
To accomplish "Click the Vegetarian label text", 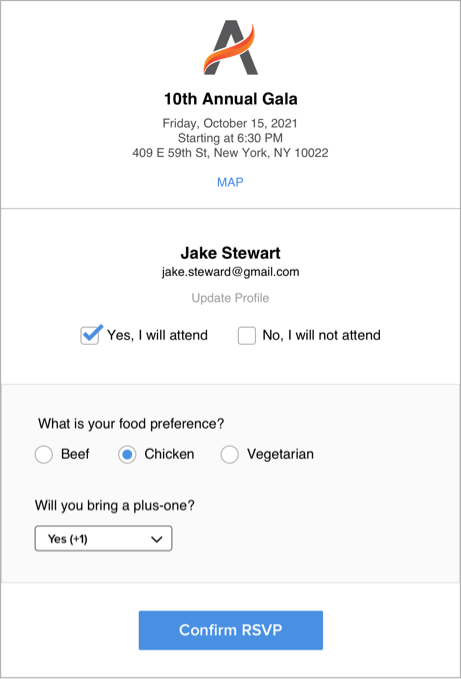I will coord(280,454).
